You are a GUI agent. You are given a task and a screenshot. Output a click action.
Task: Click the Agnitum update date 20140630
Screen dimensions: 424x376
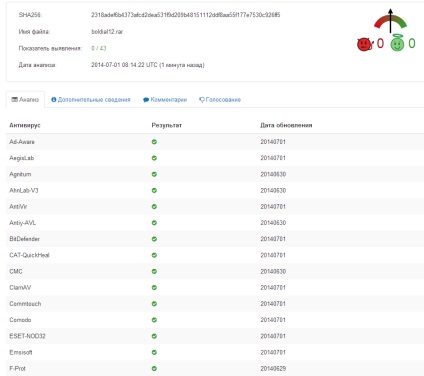(273, 174)
